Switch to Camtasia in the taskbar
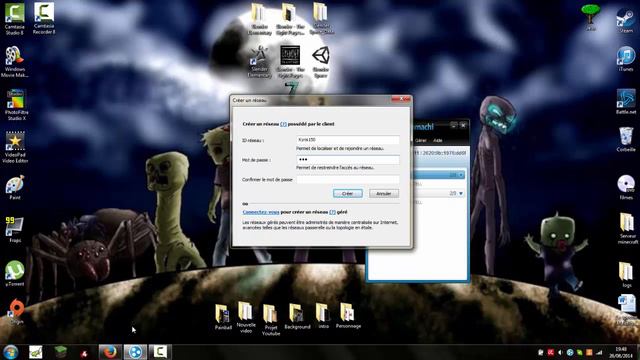The height and width of the screenshot is (360, 640). tap(160, 352)
